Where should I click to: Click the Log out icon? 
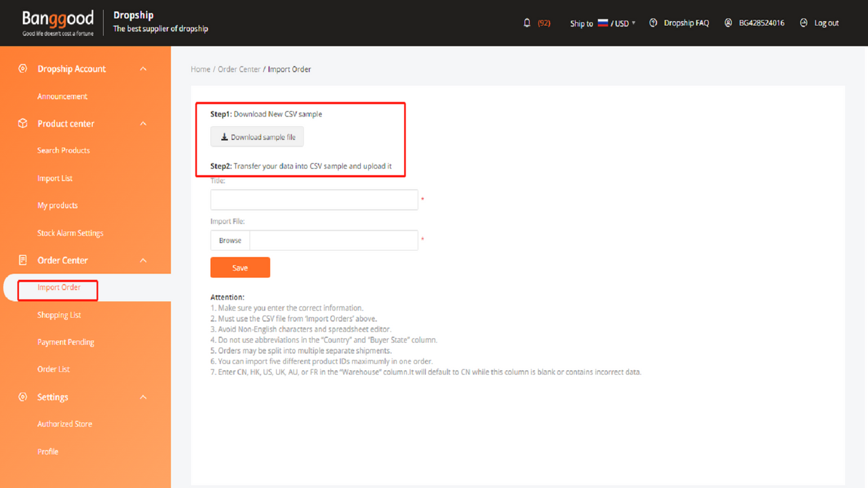pos(804,23)
